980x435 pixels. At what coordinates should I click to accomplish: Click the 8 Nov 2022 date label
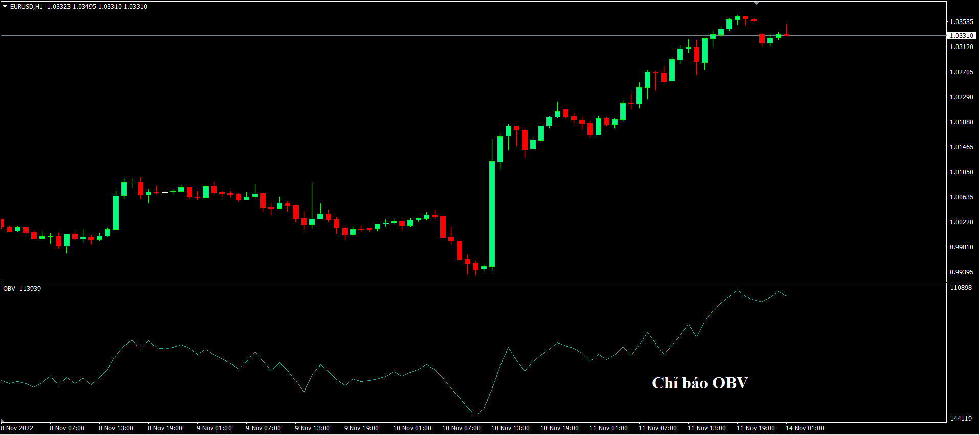[17, 428]
